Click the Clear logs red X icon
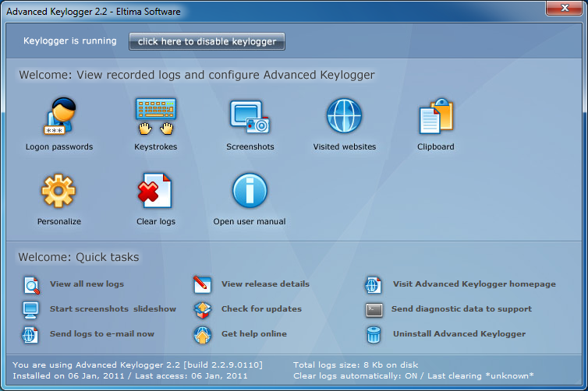Screen dimensions: 588x391 [154, 190]
